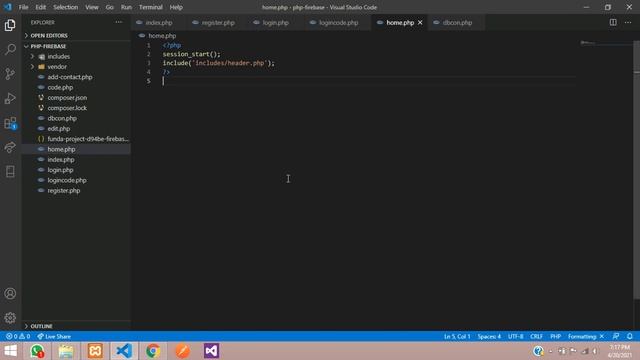The height and width of the screenshot is (360, 640).
Task: Open Google Chrome from the taskbar
Action: (153, 351)
